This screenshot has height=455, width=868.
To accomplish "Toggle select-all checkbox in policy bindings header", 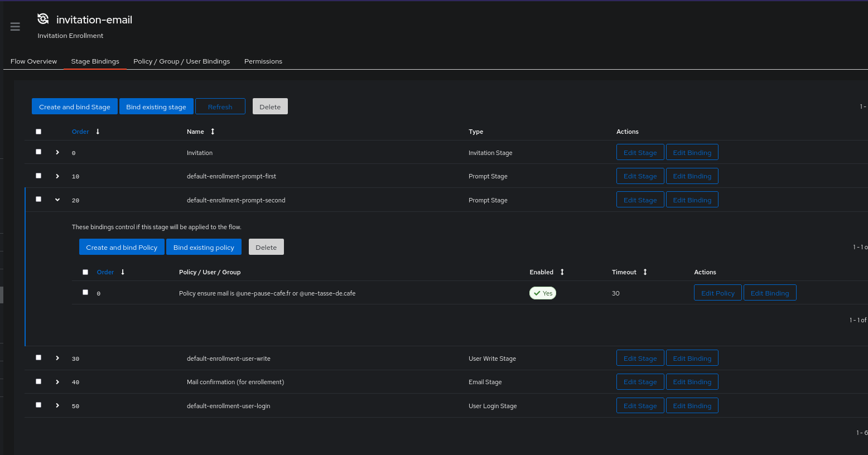I will (85, 272).
